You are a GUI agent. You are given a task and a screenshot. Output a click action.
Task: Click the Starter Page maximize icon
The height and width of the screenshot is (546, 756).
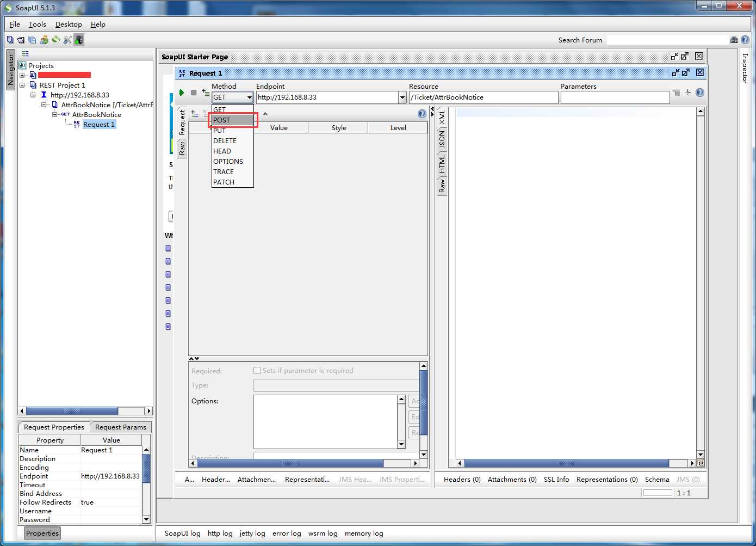[685, 56]
